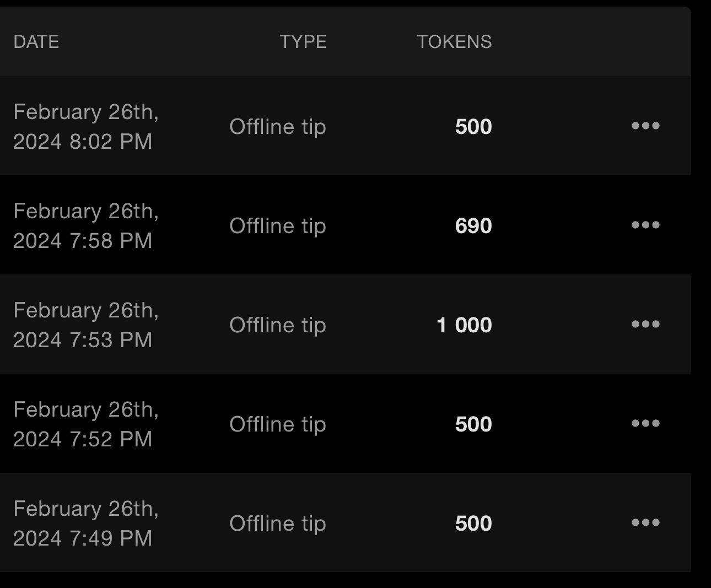Sort by the TOKENS column header
This screenshot has height=588, width=711.
click(454, 42)
